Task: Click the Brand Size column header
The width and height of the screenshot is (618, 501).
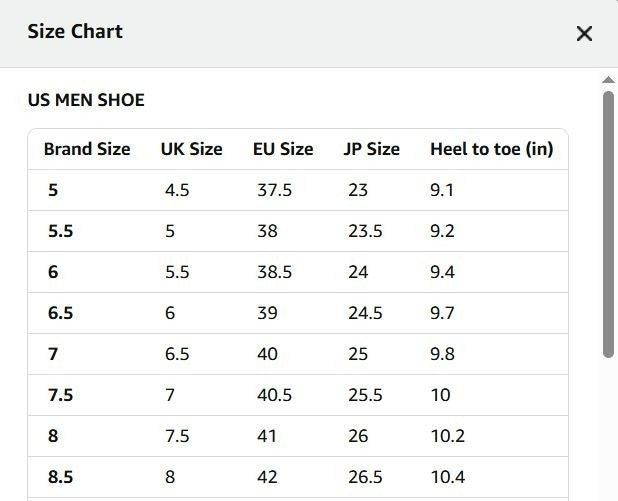Action: [x=87, y=149]
